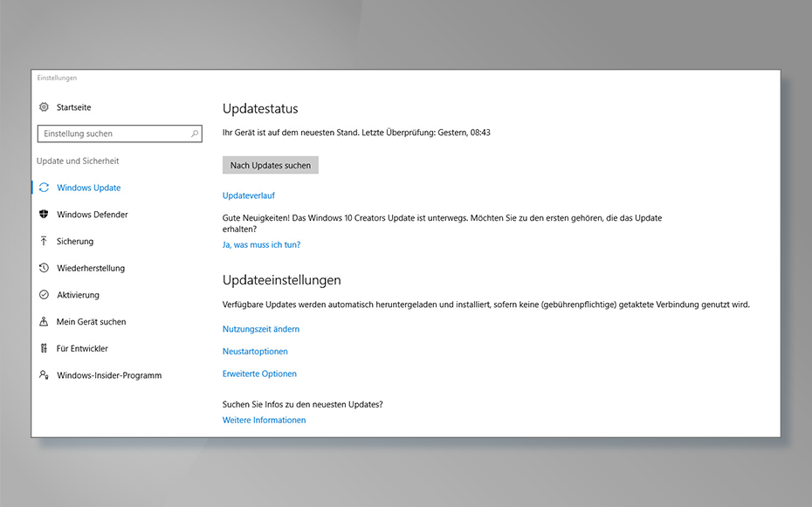
Task: Click the Nach Updates suchen button
Action: point(271,165)
